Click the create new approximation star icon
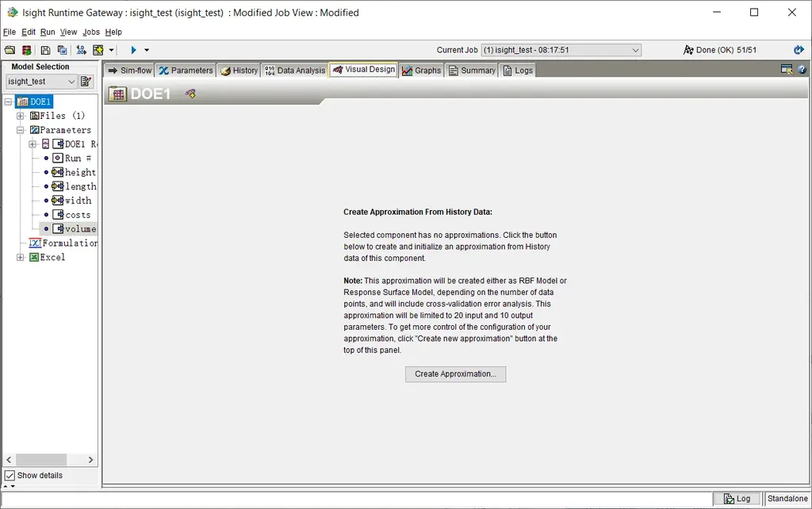Viewport: 812px width, 509px height. coord(190,94)
